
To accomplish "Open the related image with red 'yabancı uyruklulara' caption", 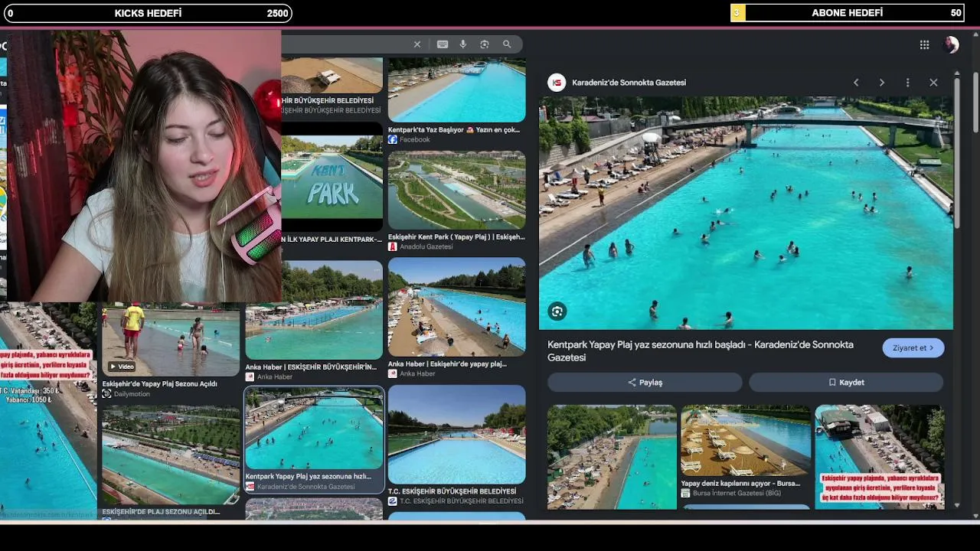I will pos(880,457).
